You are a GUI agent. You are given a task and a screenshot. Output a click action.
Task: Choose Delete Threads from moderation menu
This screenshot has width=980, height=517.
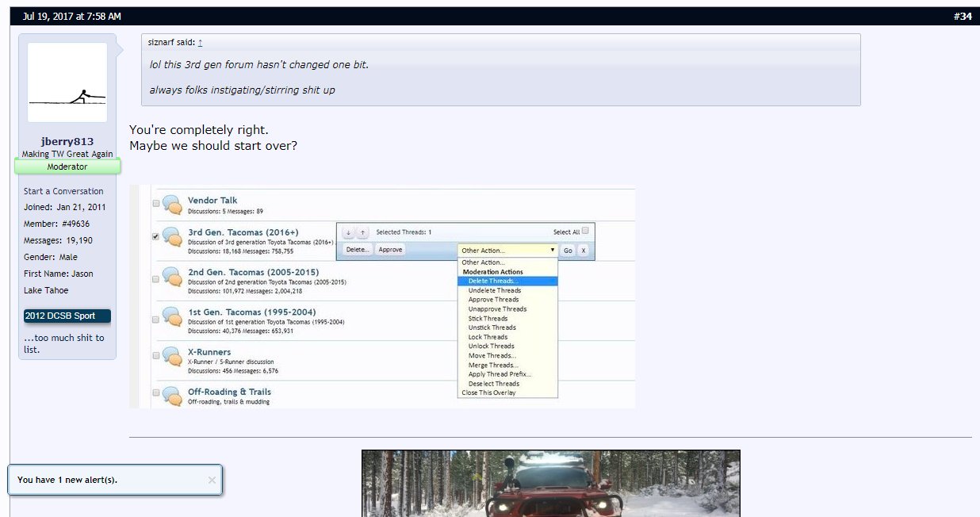(x=507, y=281)
